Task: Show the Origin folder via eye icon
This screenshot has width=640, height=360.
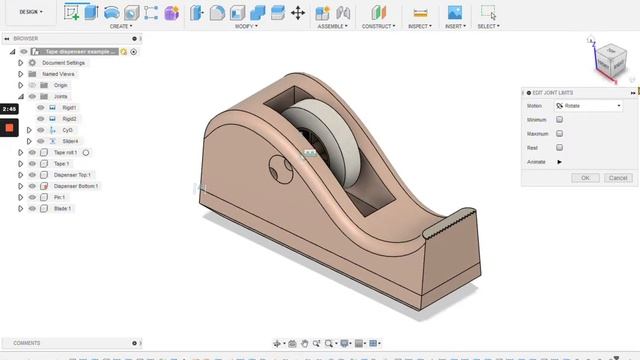Action: click(32, 85)
